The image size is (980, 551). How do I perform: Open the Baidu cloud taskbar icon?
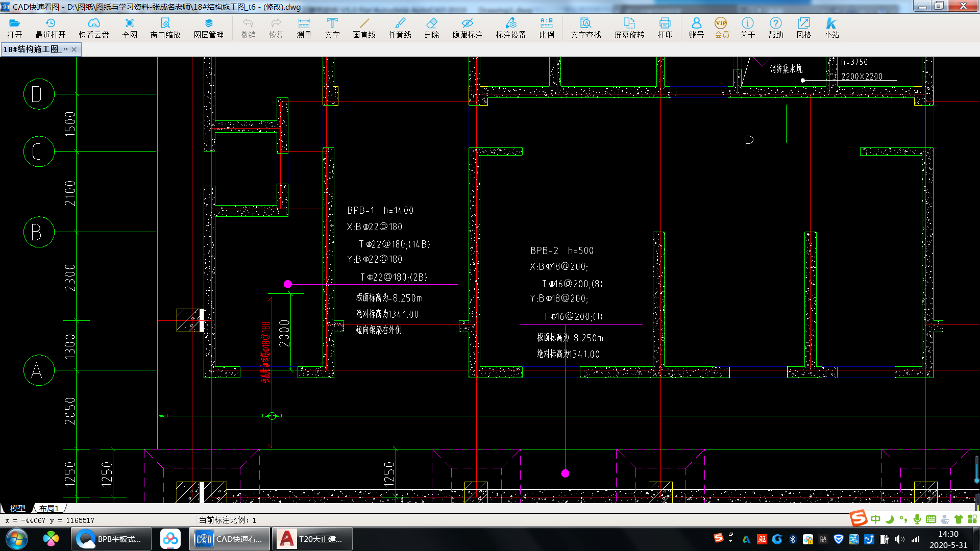tap(170, 539)
